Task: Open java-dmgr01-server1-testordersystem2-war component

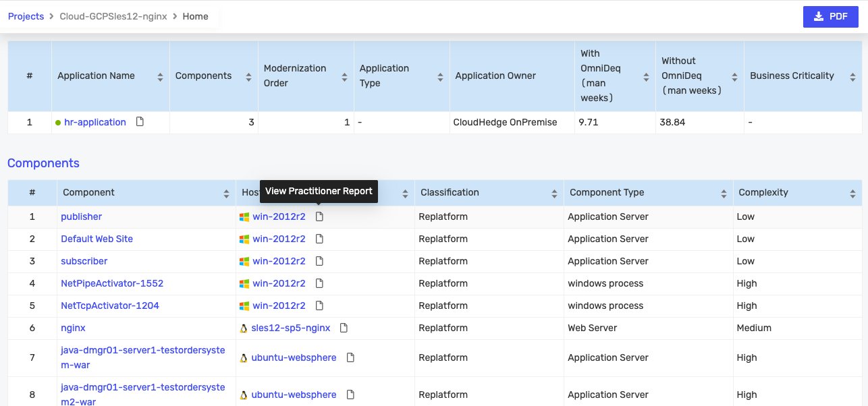Action: coord(143,395)
